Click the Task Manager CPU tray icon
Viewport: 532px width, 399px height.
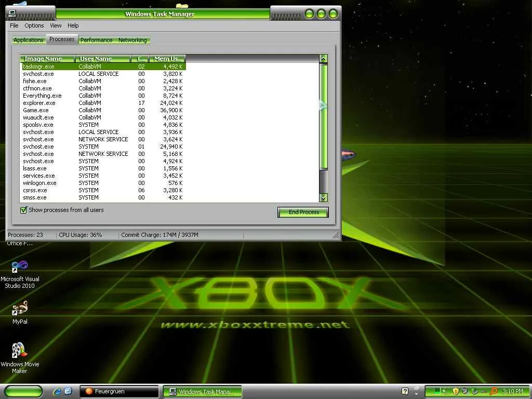437,391
